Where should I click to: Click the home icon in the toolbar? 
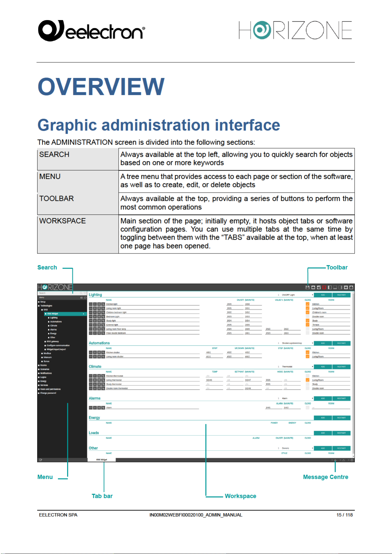pos(351,287)
